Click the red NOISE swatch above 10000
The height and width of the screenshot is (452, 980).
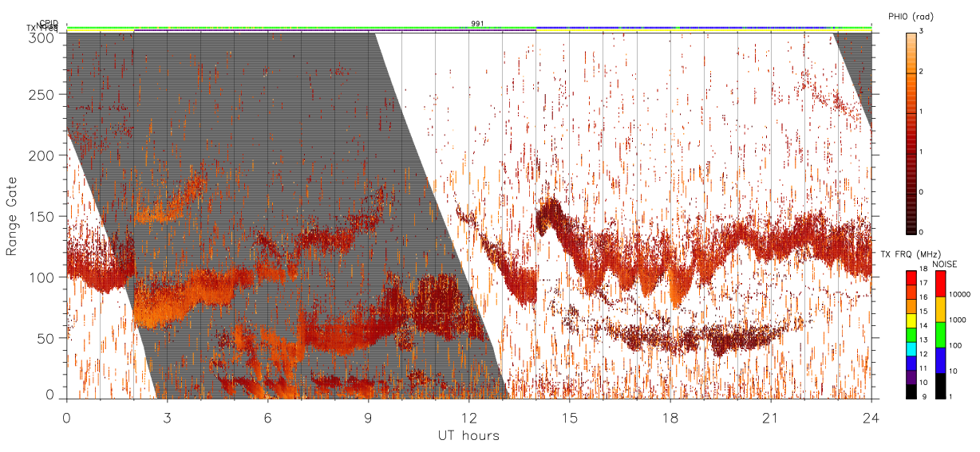pyautogui.click(x=940, y=284)
